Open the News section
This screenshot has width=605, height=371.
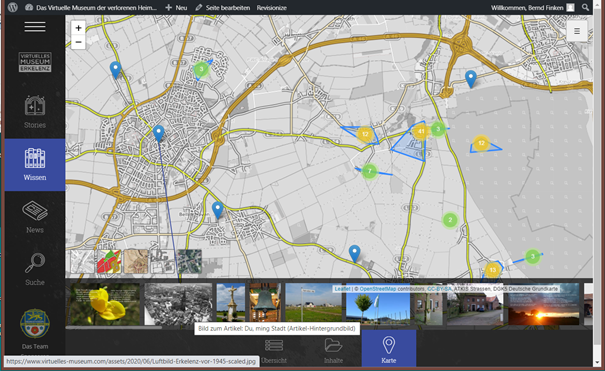[35, 217]
